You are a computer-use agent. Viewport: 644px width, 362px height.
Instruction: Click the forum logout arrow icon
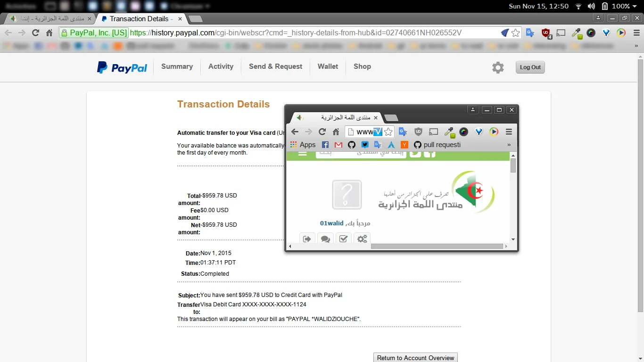(x=307, y=239)
